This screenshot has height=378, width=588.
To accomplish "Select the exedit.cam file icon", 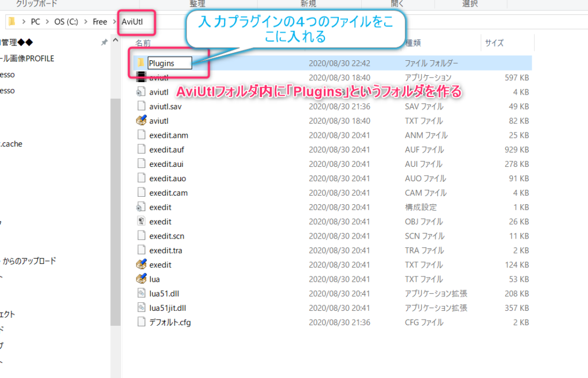I will (141, 193).
